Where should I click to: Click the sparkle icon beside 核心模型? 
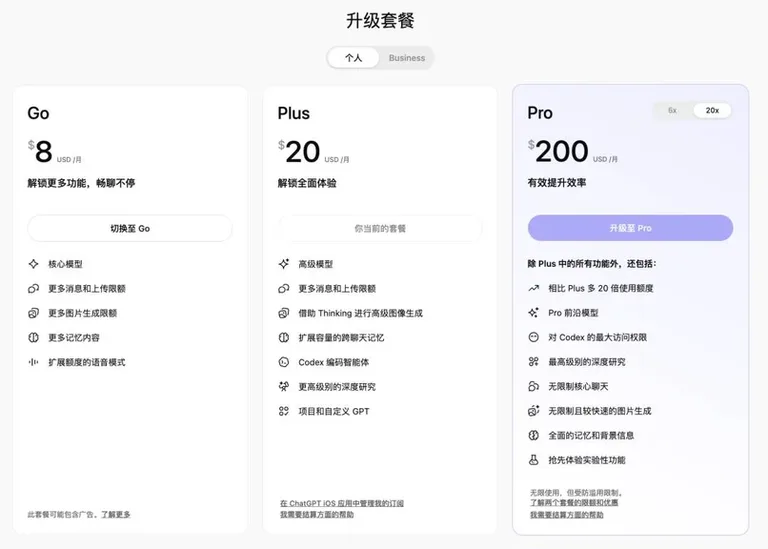tap(33, 264)
